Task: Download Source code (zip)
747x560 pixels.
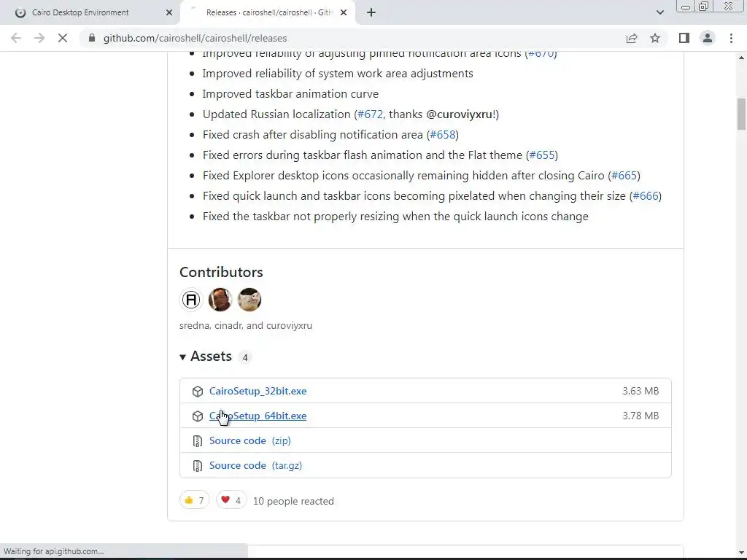Action: click(250, 440)
